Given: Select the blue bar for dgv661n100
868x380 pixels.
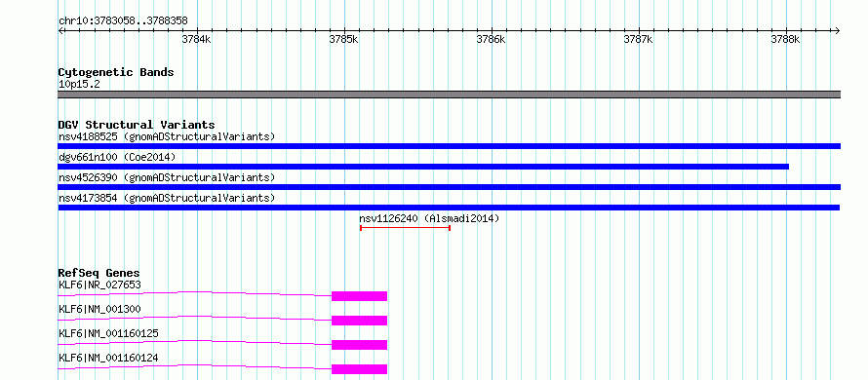Looking at the screenshot, I should click(423, 167).
